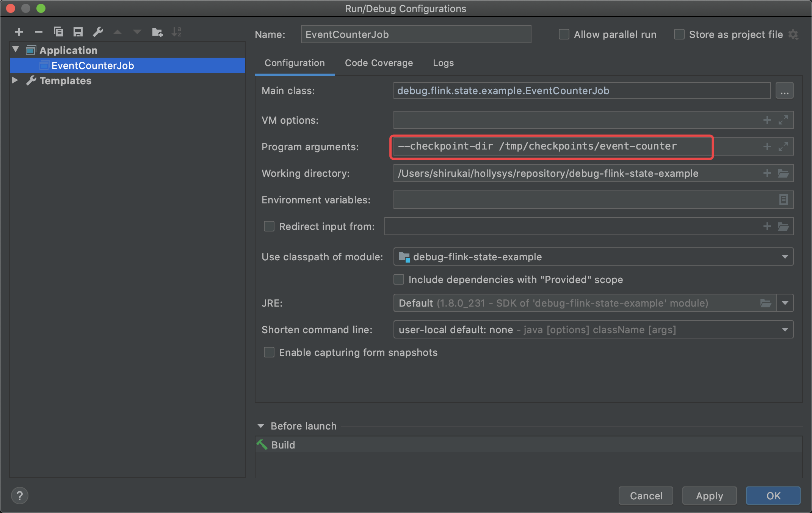The image size is (812, 513).
Task: Sort configurations alphabetically with the a-z icon
Action: click(x=177, y=32)
